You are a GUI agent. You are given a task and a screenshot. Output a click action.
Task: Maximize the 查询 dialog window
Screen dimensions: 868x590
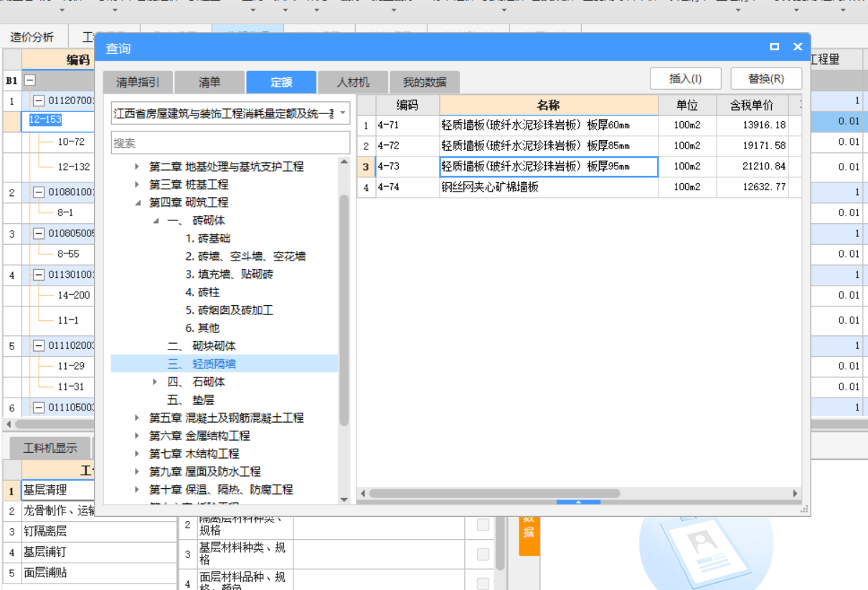tap(774, 47)
